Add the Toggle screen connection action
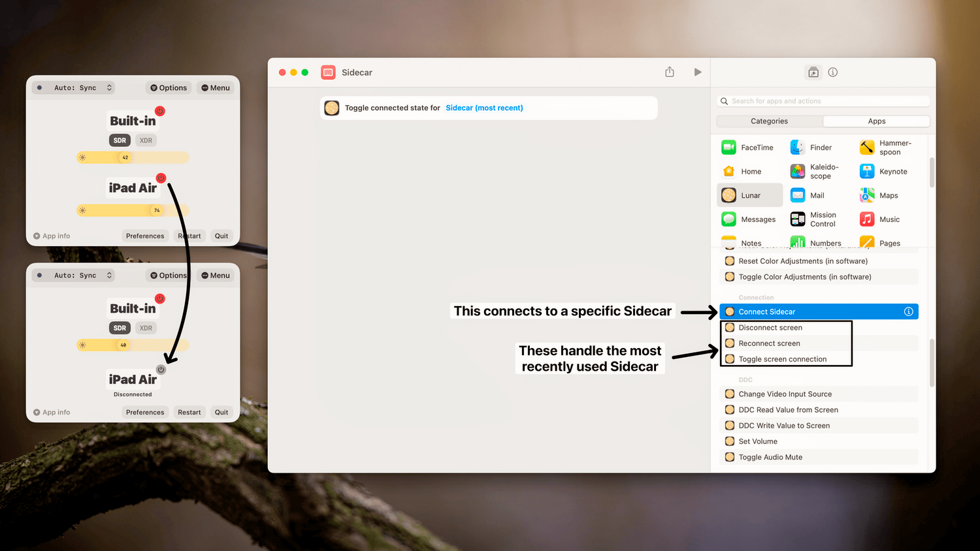980x551 pixels. [x=819, y=359]
